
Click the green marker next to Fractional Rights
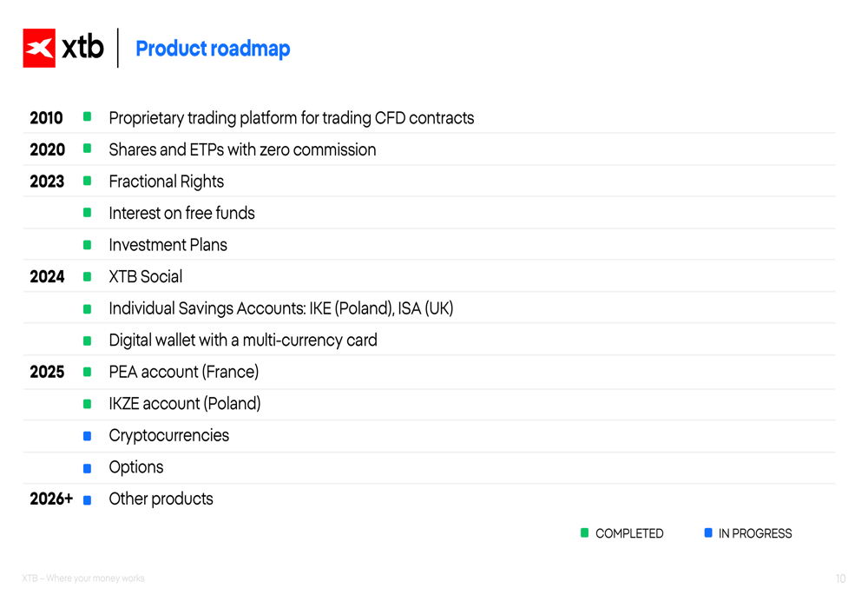[x=87, y=181]
